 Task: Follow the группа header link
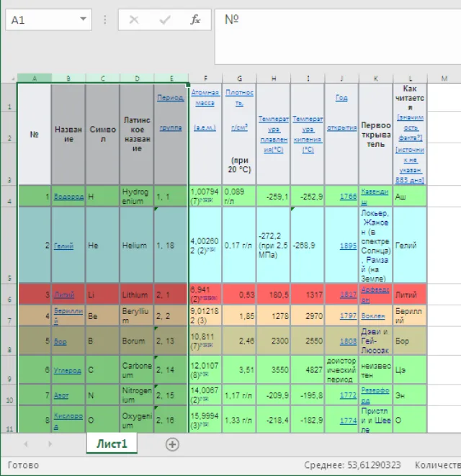171,127
